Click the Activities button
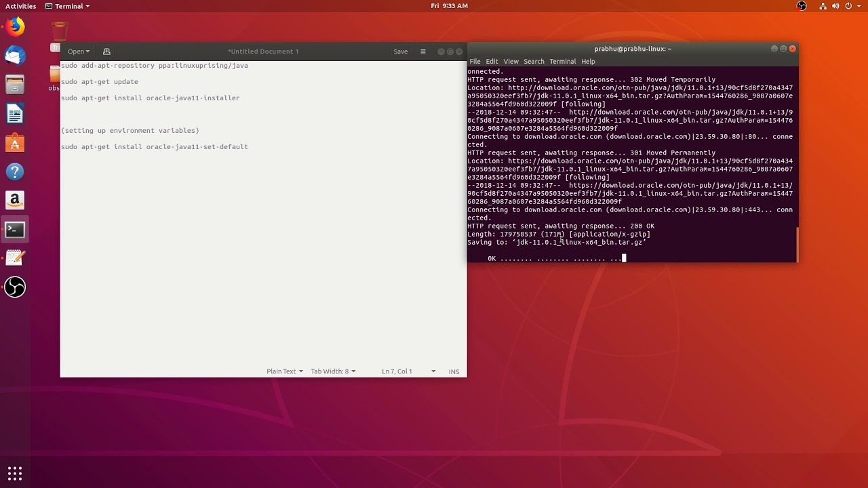Image resolution: width=868 pixels, height=488 pixels. [x=20, y=6]
